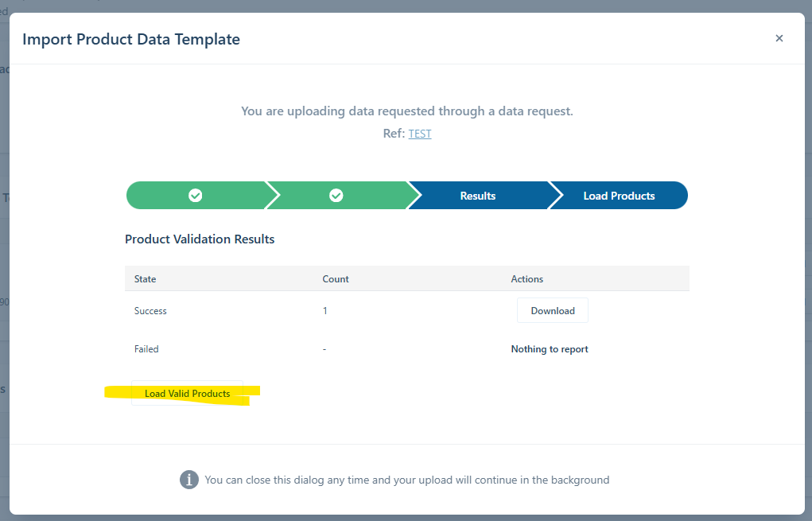Click the Success count value 1
Image resolution: width=812 pixels, height=521 pixels.
coord(325,311)
